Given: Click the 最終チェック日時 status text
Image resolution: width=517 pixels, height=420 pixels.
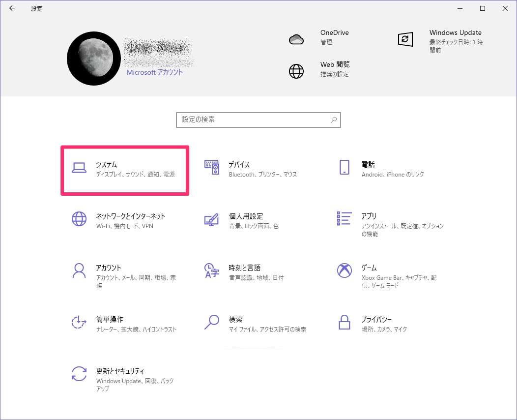Looking at the screenshot, I should [x=456, y=46].
